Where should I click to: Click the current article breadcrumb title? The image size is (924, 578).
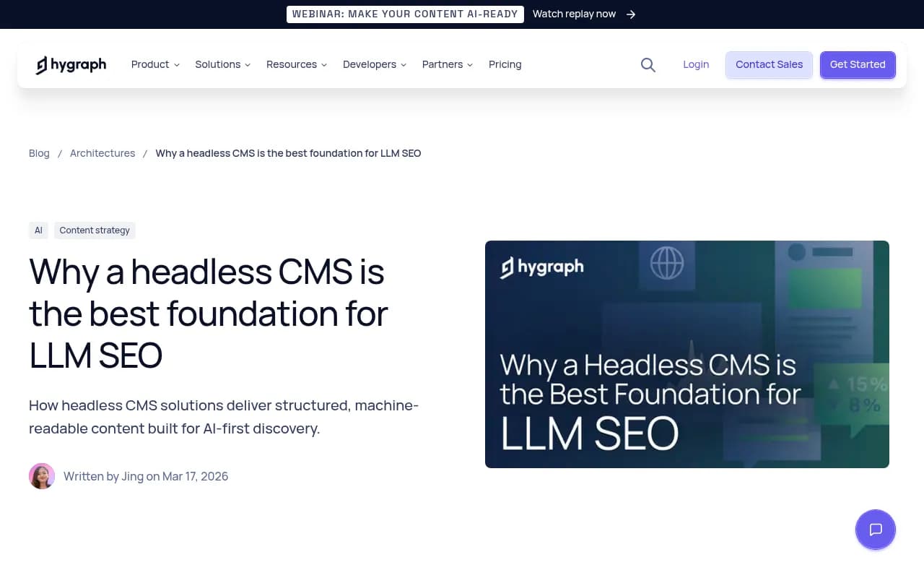click(x=288, y=153)
